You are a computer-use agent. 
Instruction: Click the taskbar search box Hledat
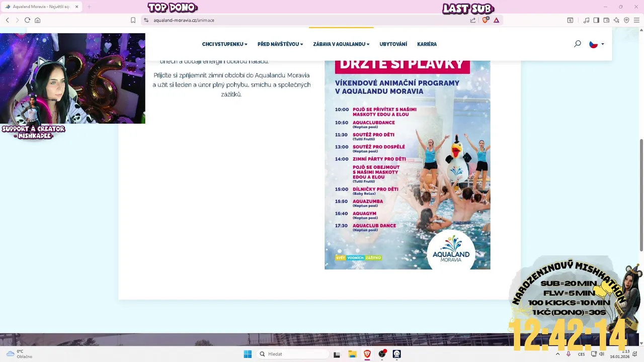tap(293, 354)
